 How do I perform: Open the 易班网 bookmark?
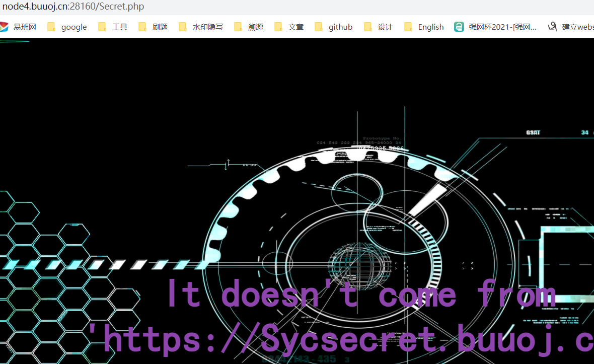(x=19, y=27)
